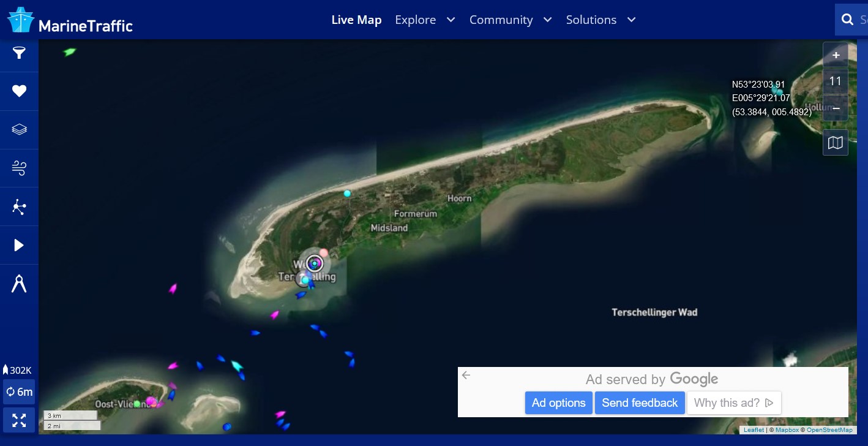868x446 pixels.
Task: Toggle fullscreen map view
Action: tap(19, 420)
